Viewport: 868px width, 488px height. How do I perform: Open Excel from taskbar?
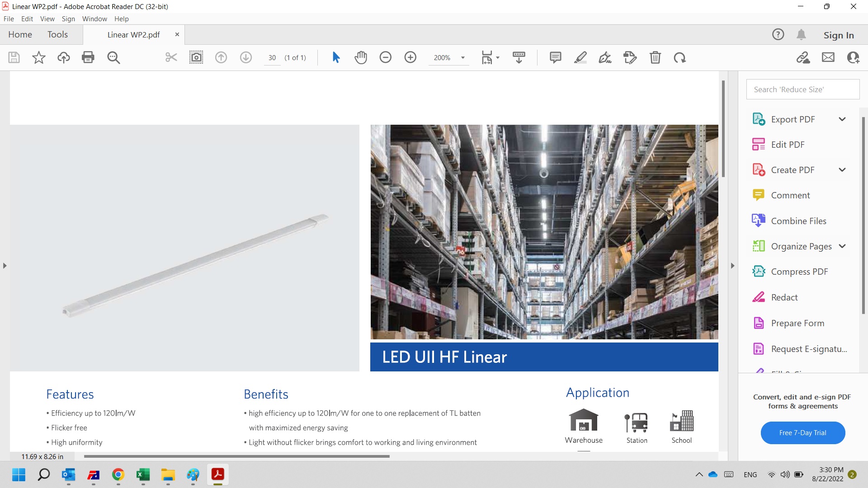[143, 474]
